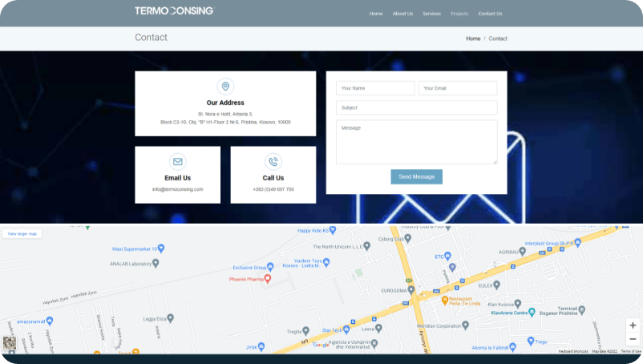Open the Home navigation menu item
The height and width of the screenshot is (364, 643).
coord(376,14)
